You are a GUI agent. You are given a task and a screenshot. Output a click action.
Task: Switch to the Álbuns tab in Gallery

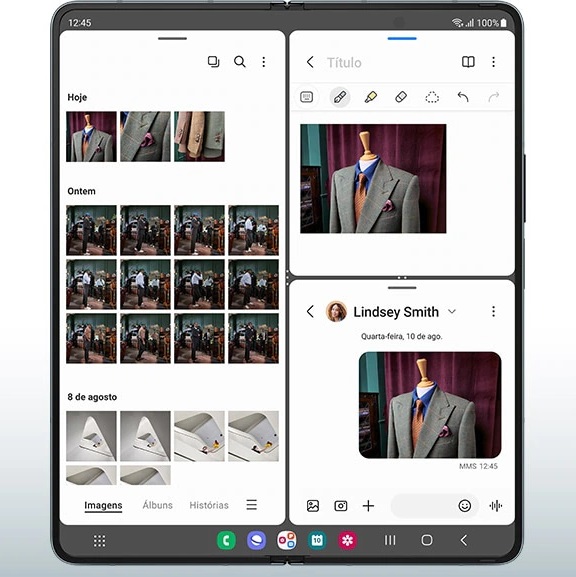[158, 505]
